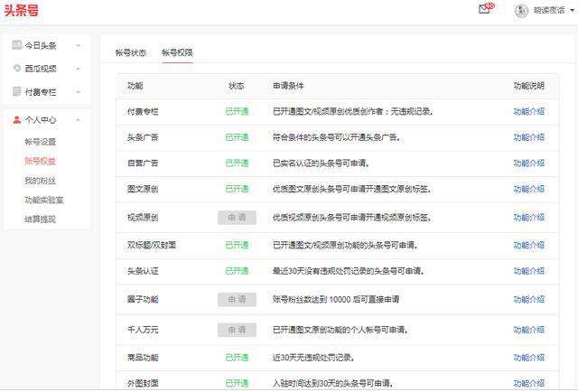
Task: Click the 外图封面 feature name
Action: click(143, 383)
